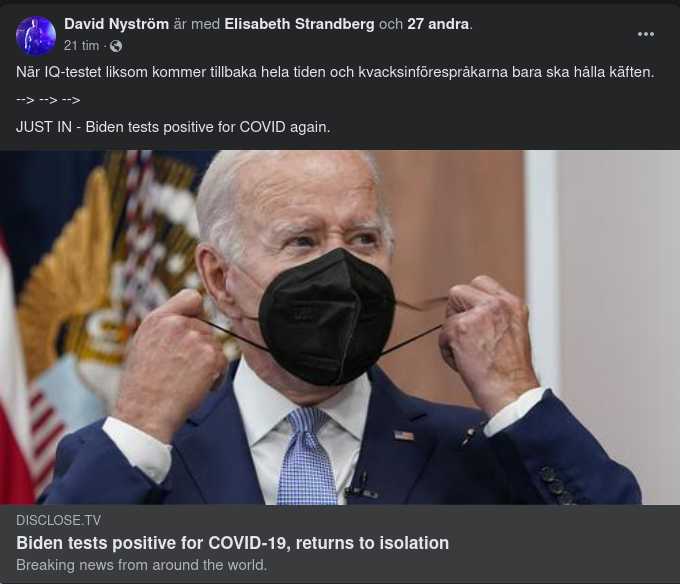Click the blue checkered tie in photo
The width and height of the screenshot is (680, 584).
pos(306,455)
